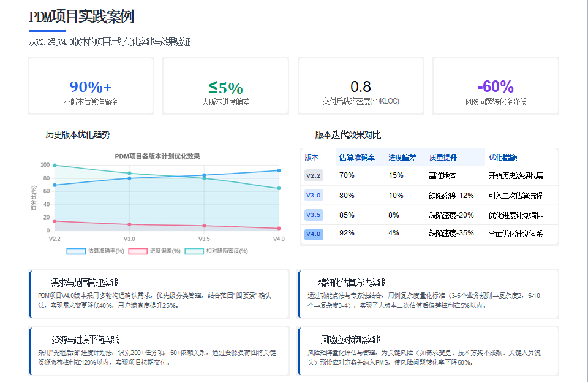Screen dimensions: 588x382
Task: Click the -60% 风险问题转化率降低 card
Action: coord(496,85)
